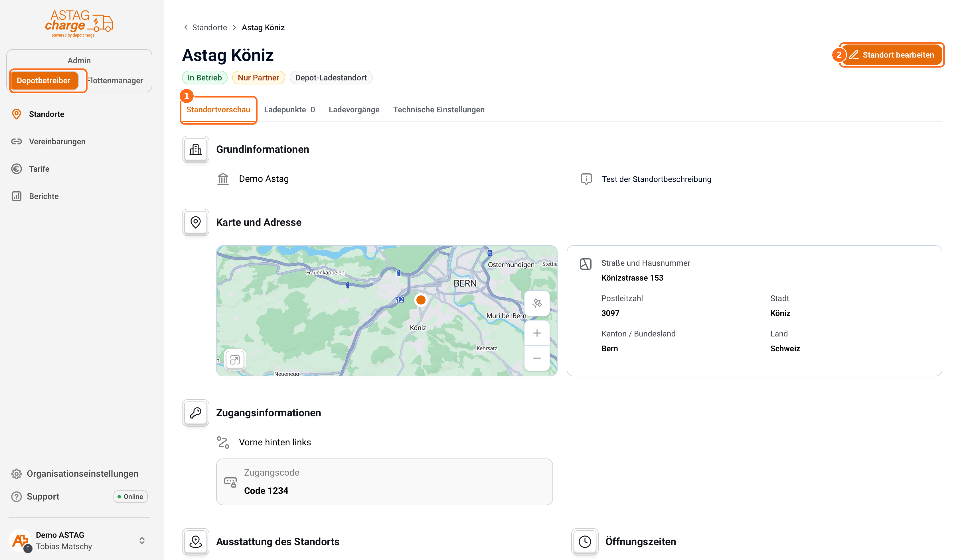Click the Zugangscode password icon
This screenshot has width=960, height=560.
(230, 482)
